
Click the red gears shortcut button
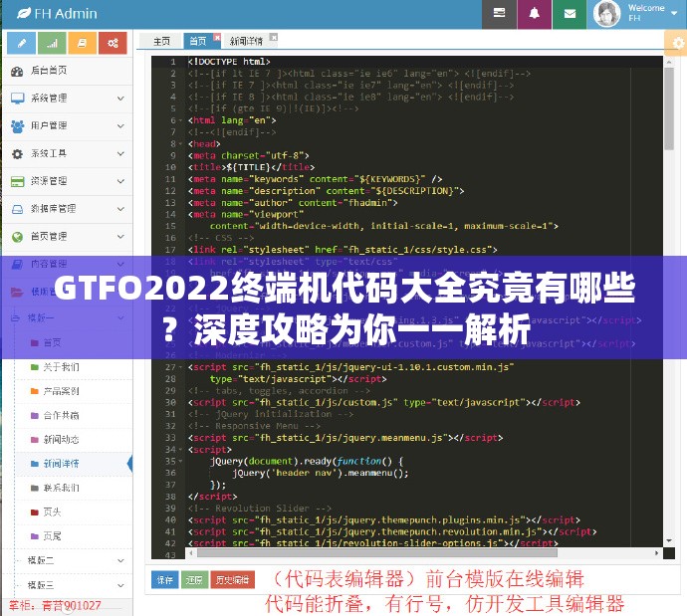click(113, 43)
